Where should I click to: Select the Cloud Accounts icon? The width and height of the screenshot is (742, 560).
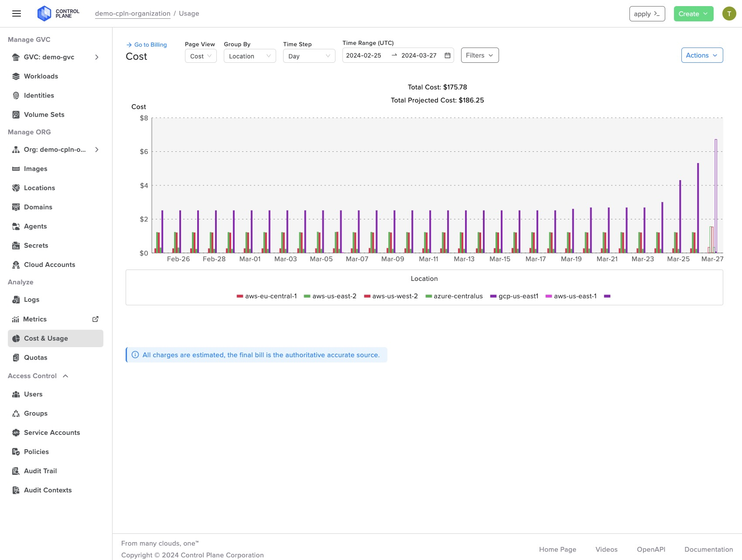click(x=16, y=265)
